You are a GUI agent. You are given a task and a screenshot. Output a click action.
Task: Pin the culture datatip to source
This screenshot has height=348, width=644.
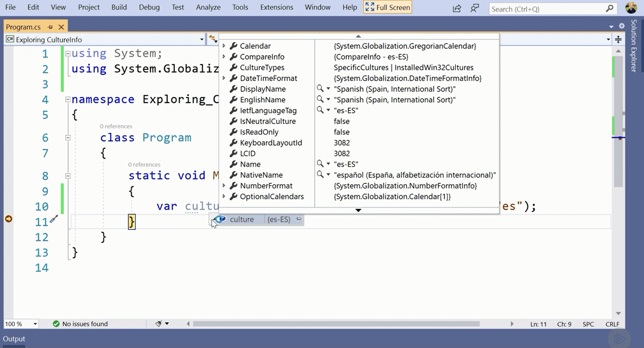[298, 219]
